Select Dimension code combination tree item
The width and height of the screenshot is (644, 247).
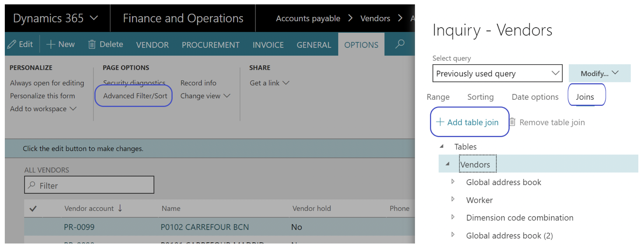click(519, 217)
